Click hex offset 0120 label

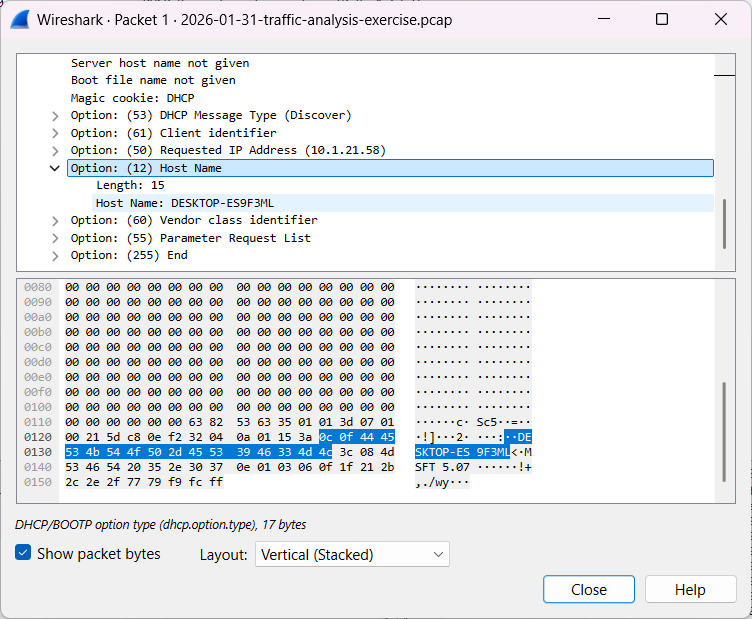[x=38, y=437]
